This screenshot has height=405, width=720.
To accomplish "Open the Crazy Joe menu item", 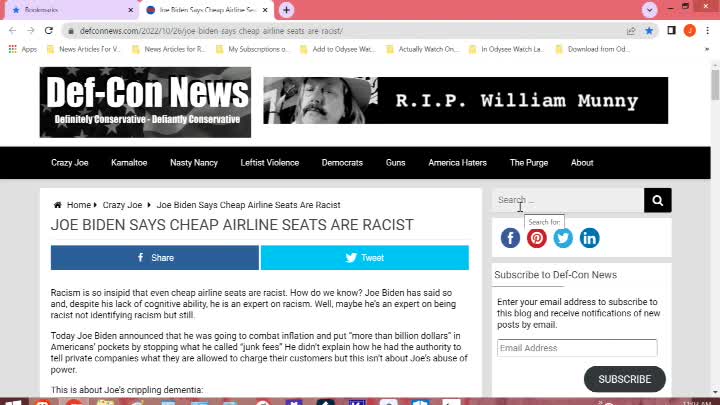I will click(70, 163).
